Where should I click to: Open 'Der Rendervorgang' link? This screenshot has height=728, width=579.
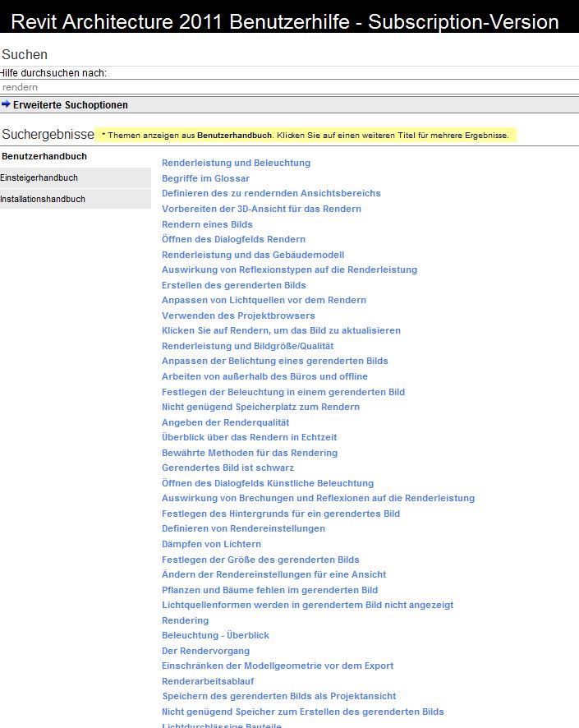(x=205, y=651)
